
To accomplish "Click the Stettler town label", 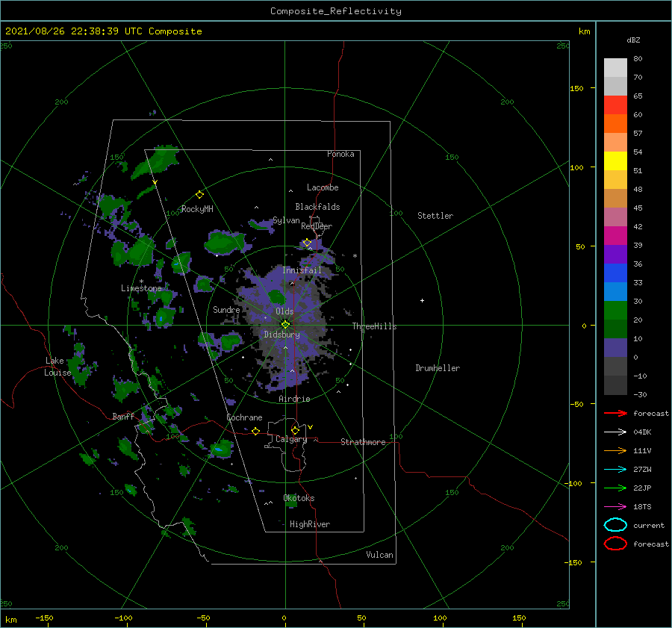I will tap(435, 216).
